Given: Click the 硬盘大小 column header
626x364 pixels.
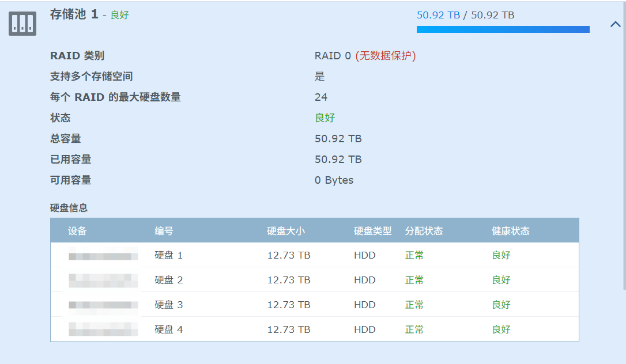Looking at the screenshot, I should coord(286,231).
